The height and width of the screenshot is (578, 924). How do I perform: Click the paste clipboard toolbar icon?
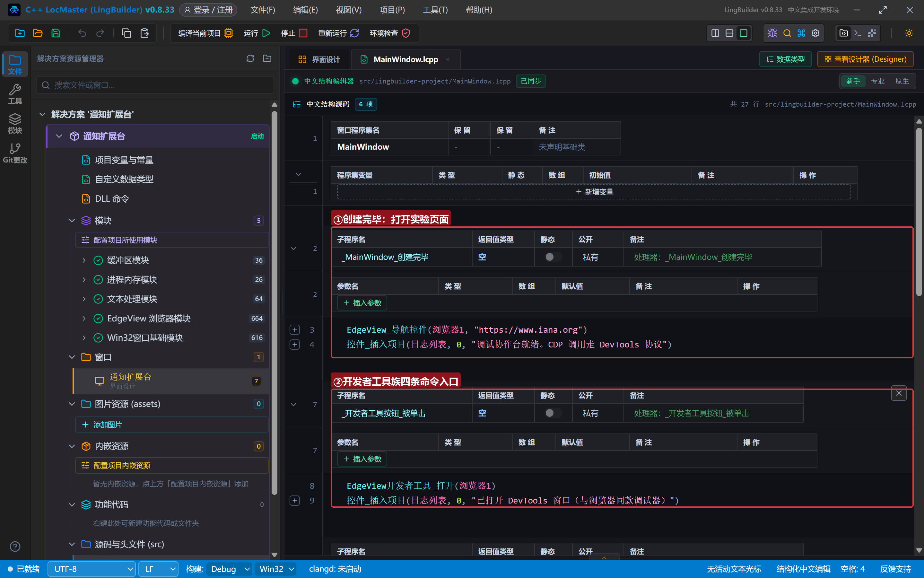click(x=144, y=33)
